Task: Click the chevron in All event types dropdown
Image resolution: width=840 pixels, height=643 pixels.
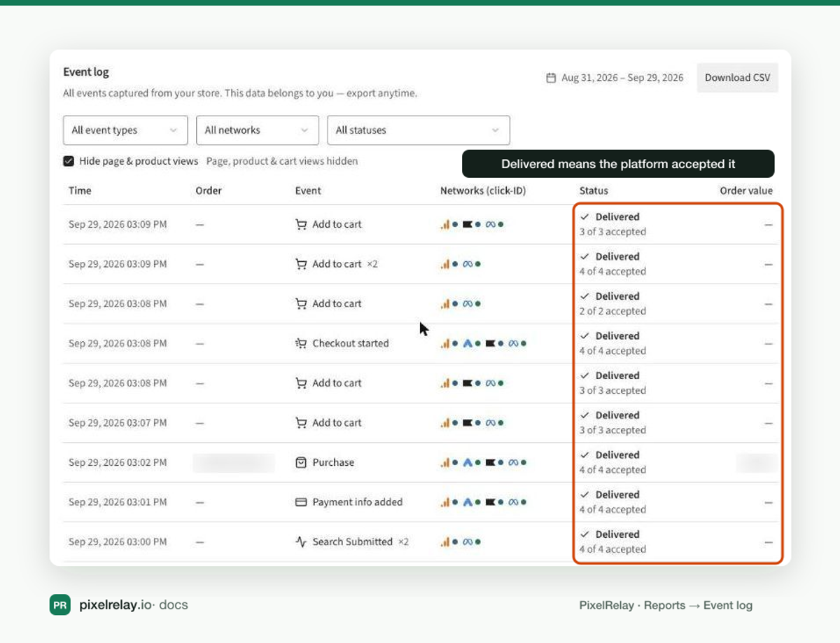Action: (x=173, y=130)
